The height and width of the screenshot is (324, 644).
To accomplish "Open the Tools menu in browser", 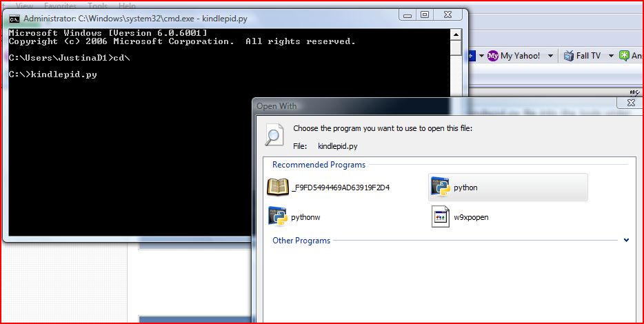I will tap(98, 6).
